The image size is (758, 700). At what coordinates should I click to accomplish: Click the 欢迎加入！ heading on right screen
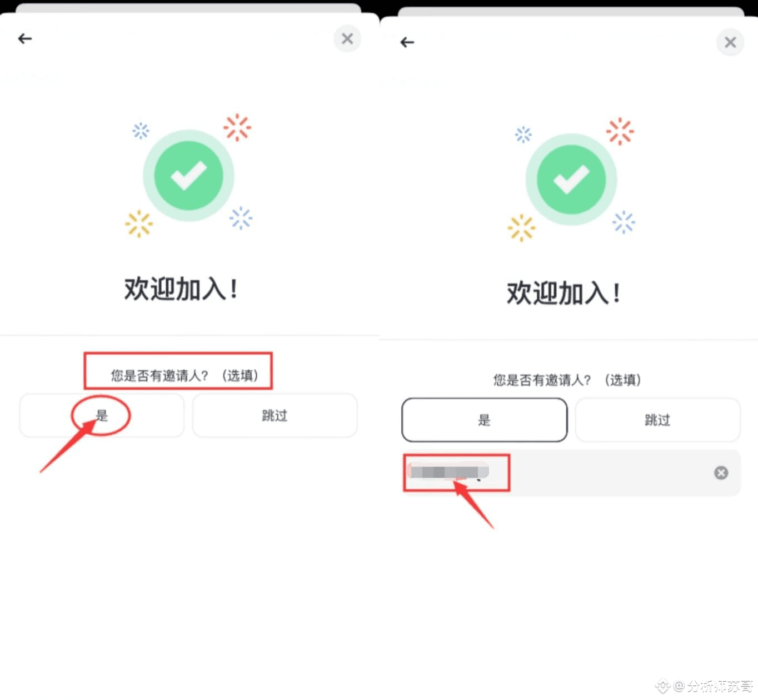click(x=563, y=292)
